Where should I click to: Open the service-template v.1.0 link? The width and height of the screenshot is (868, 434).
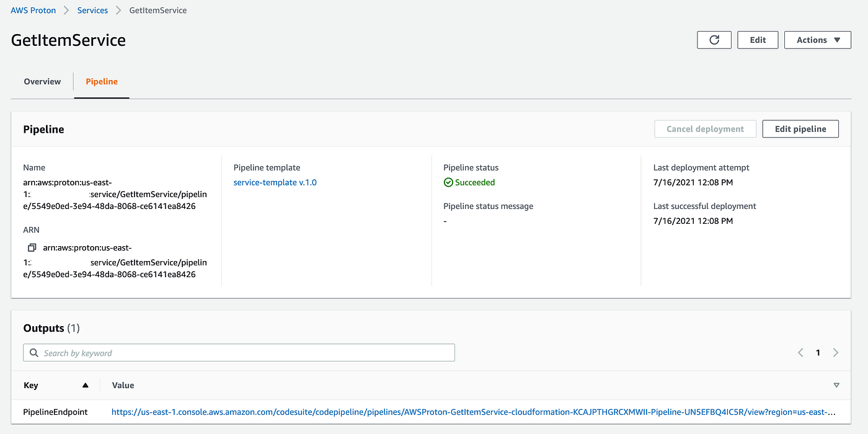click(x=275, y=182)
